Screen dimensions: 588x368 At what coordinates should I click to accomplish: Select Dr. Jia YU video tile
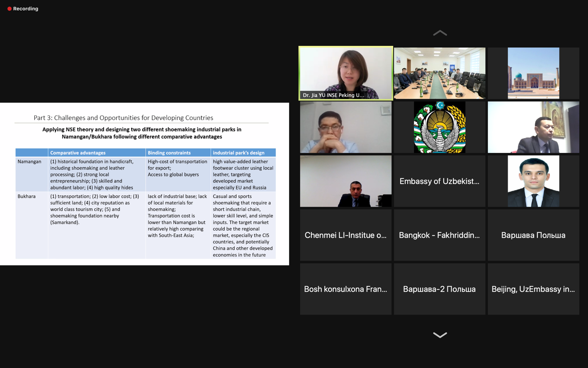click(346, 73)
